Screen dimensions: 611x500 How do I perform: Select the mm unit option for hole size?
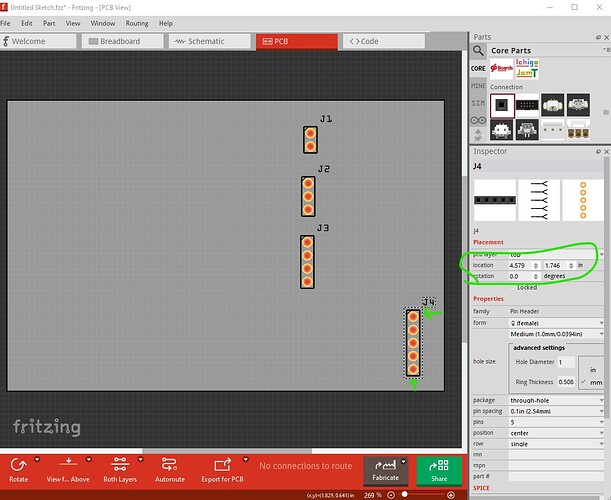click(x=583, y=382)
